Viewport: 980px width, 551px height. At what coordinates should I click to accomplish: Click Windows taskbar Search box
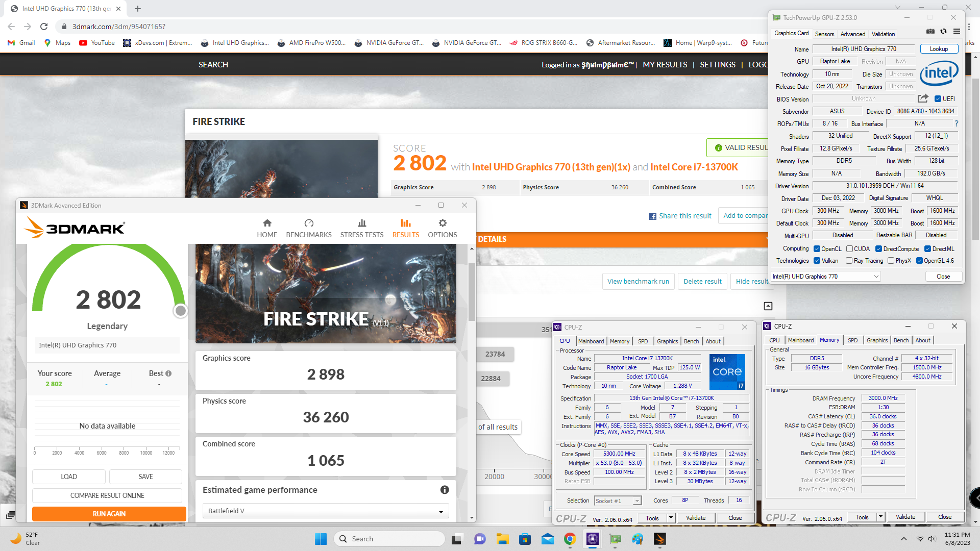click(389, 539)
